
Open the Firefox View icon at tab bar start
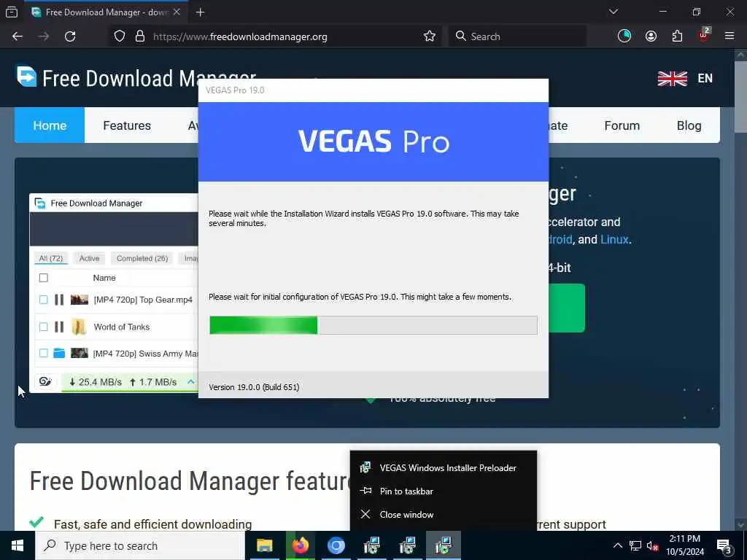pos(12,12)
